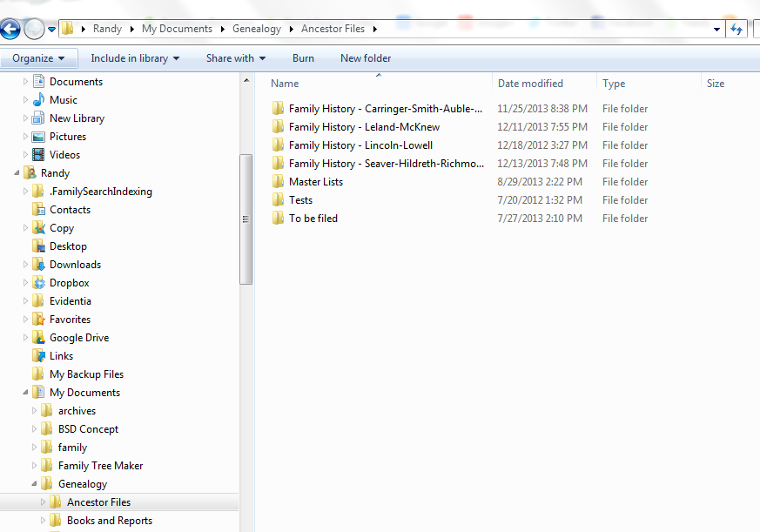Navigate to Genealogy via the breadcrumb
This screenshot has width=760, height=532.
256,28
